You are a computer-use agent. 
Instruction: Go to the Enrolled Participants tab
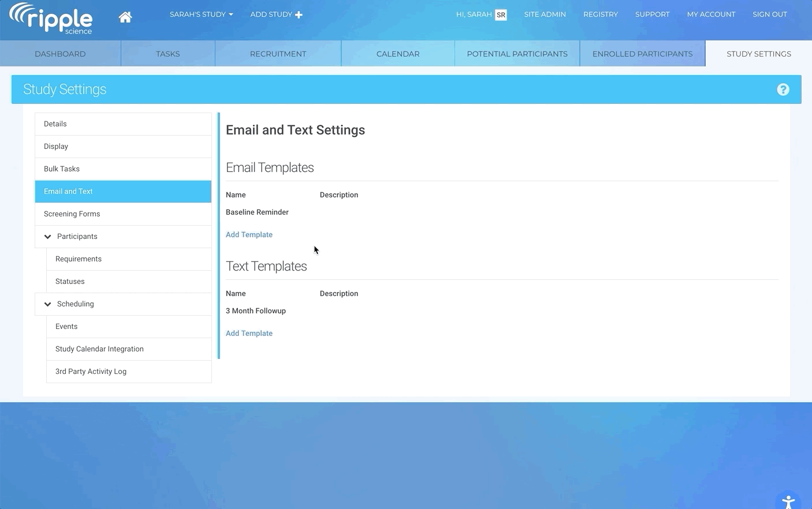click(x=642, y=54)
